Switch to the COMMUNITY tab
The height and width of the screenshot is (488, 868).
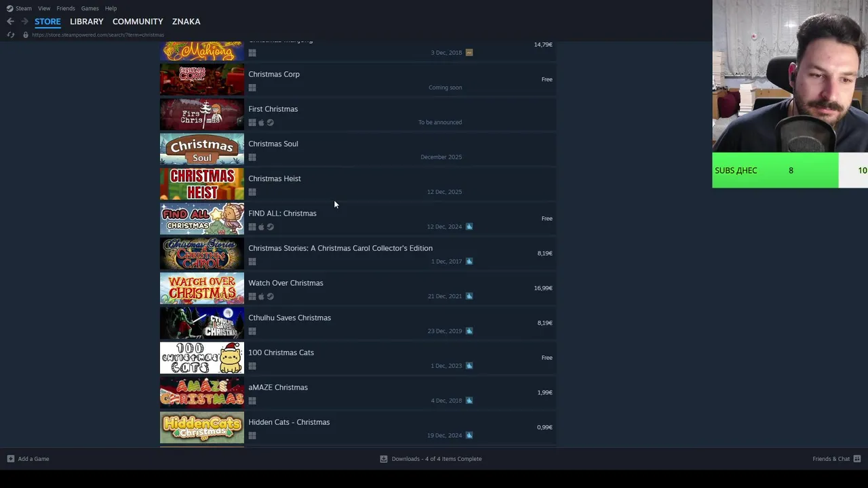click(x=138, y=22)
